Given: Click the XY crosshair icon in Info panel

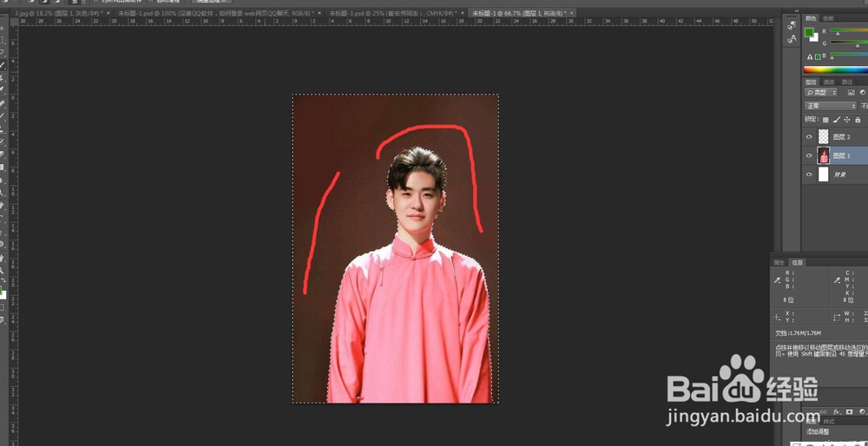Looking at the screenshot, I should pos(777,317).
